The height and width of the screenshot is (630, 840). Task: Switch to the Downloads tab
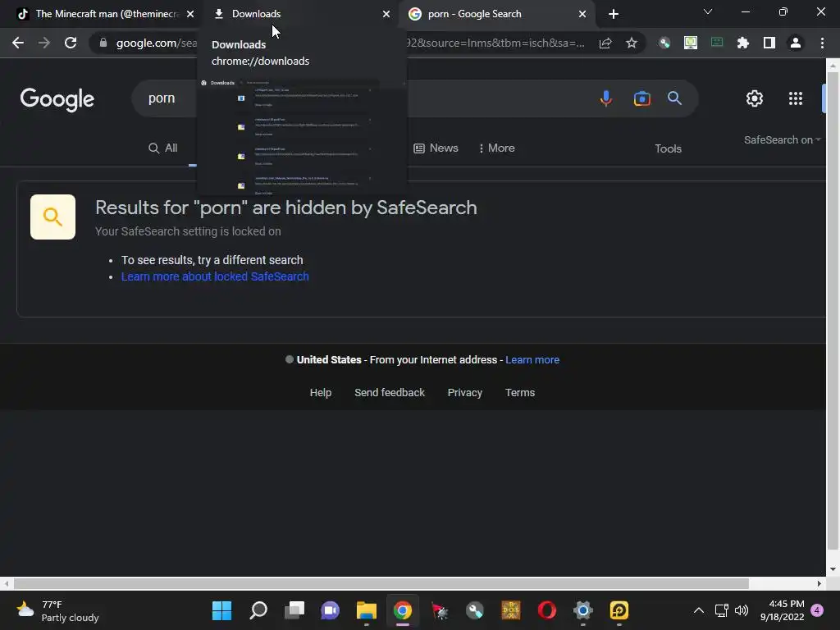[x=300, y=14]
